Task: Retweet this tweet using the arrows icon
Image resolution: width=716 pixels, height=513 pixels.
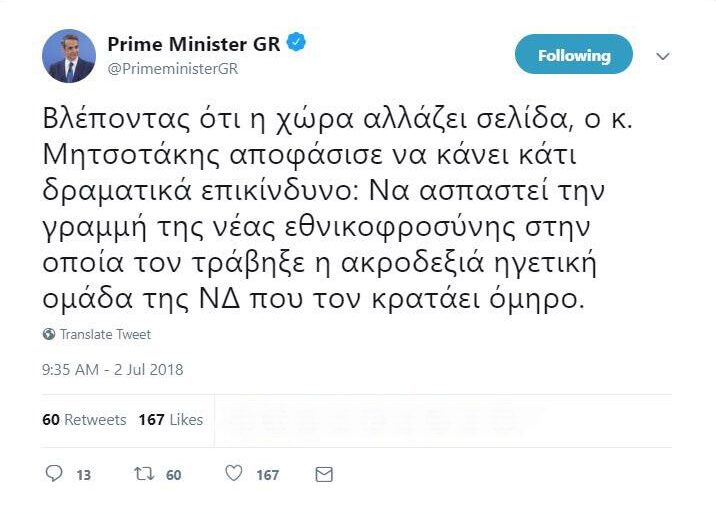Action: (143, 474)
